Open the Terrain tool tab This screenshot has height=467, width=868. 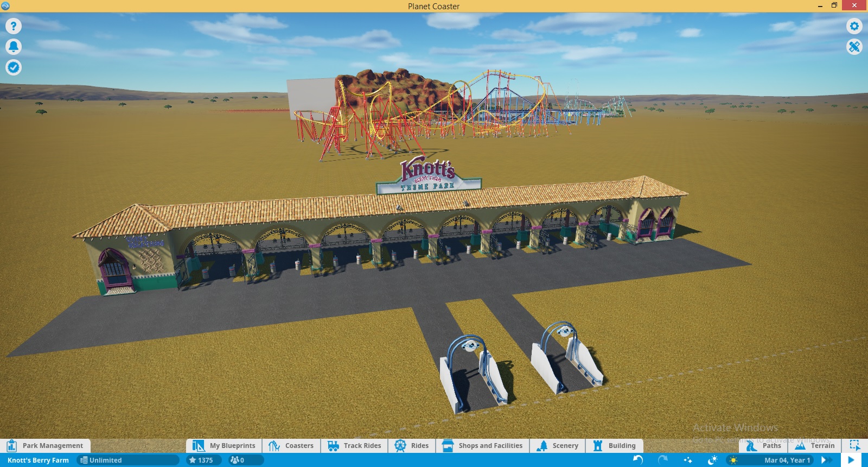click(x=814, y=446)
